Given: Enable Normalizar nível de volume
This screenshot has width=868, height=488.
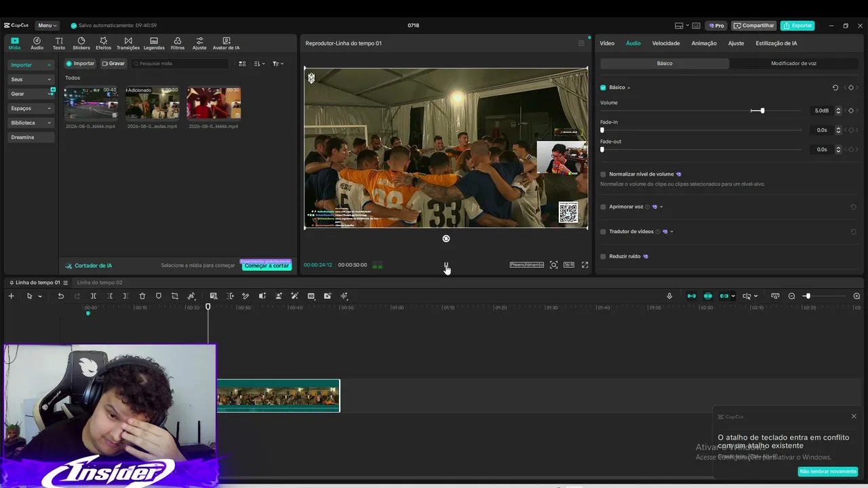Looking at the screenshot, I should tap(603, 174).
